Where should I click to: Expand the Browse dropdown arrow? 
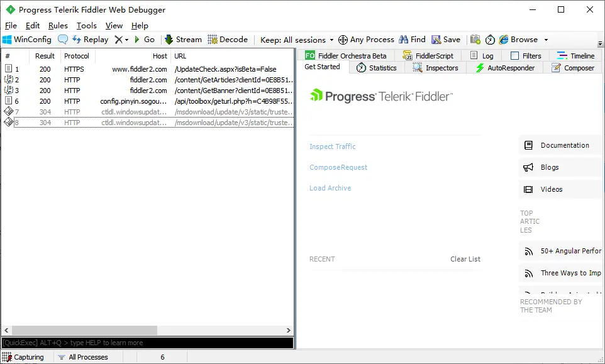coord(546,40)
